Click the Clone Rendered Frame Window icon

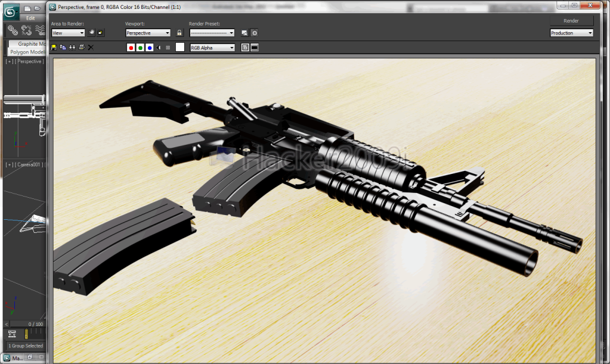(72, 48)
